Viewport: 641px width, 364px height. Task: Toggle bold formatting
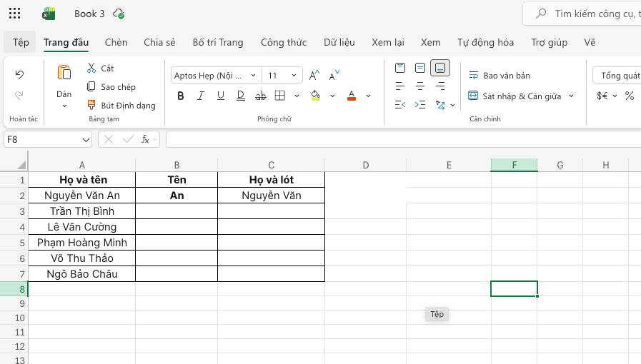180,96
